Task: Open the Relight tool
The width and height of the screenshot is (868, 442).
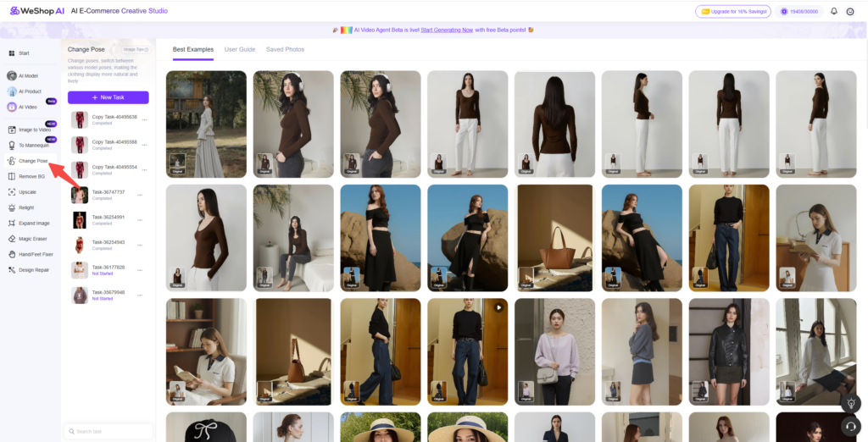Action: [26, 207]
